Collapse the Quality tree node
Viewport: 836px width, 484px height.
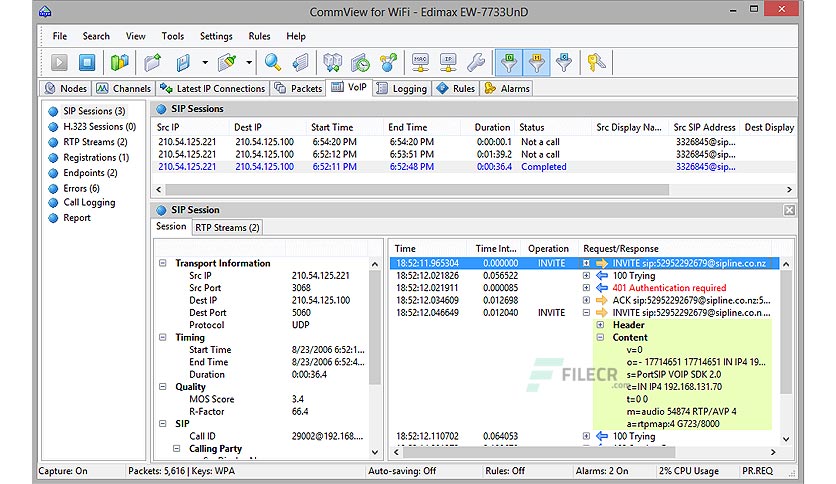(163, 387)
